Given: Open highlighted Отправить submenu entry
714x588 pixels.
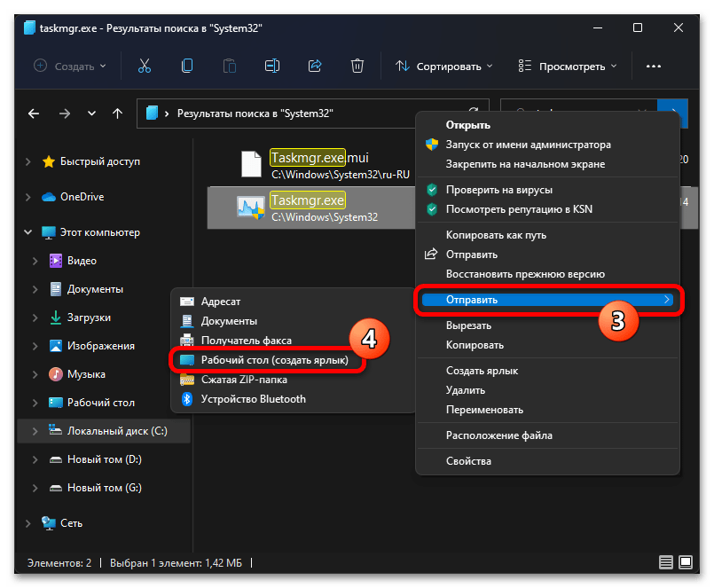Looking at the screenshot, I should [x=548, y=300].
